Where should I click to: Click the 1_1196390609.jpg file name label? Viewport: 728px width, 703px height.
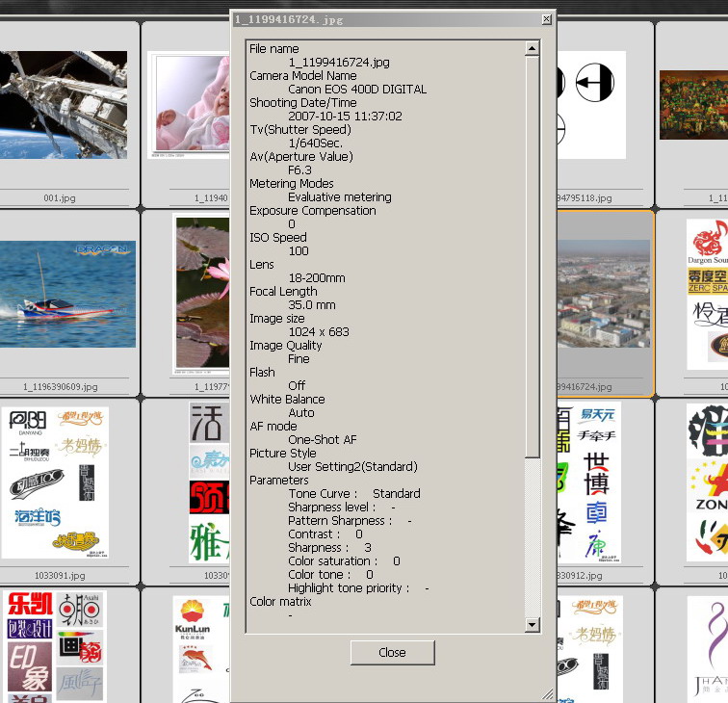click(61, 387)
